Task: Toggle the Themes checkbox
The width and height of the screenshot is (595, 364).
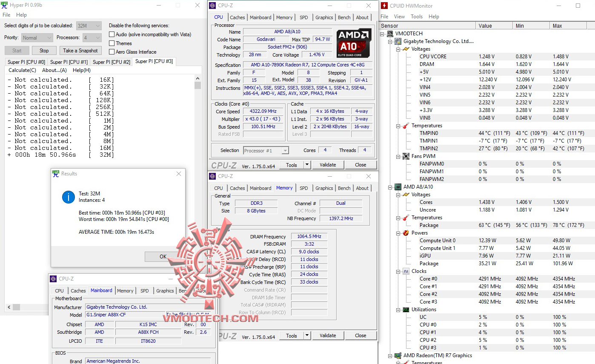Action: click(112, 43)
